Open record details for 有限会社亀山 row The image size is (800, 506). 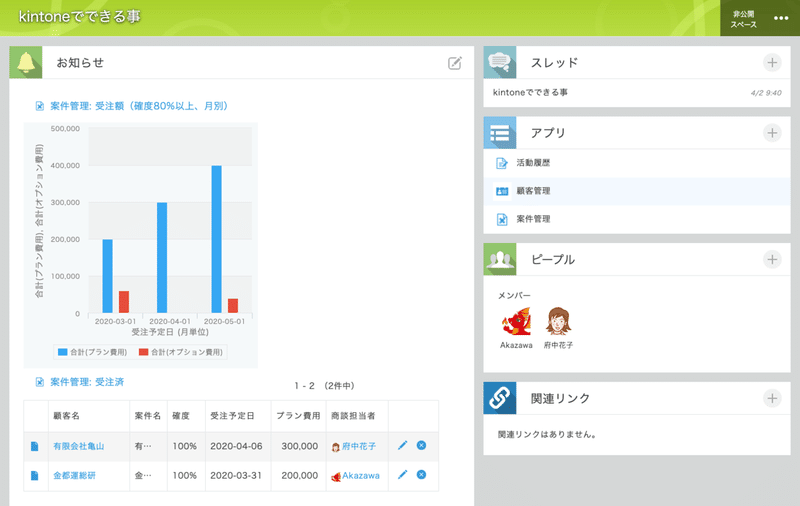coord(35,446)
